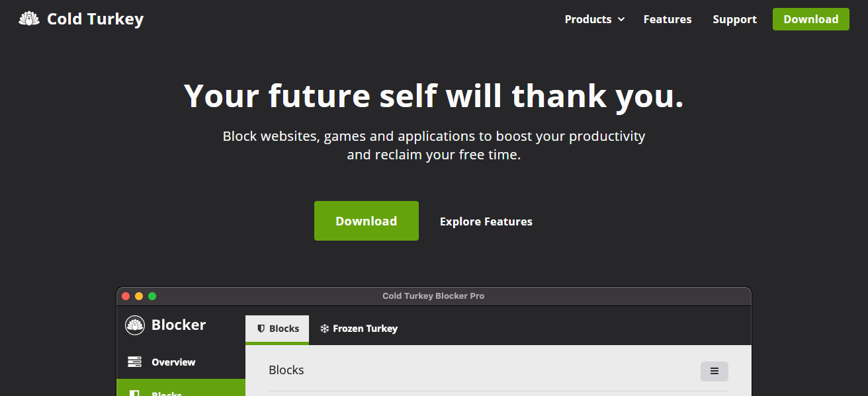Image resolution: width=868 pixels, height=396 pixels.
Task: Open the hamburger menu beside the Blocks heading
Action: pos(715,372)
